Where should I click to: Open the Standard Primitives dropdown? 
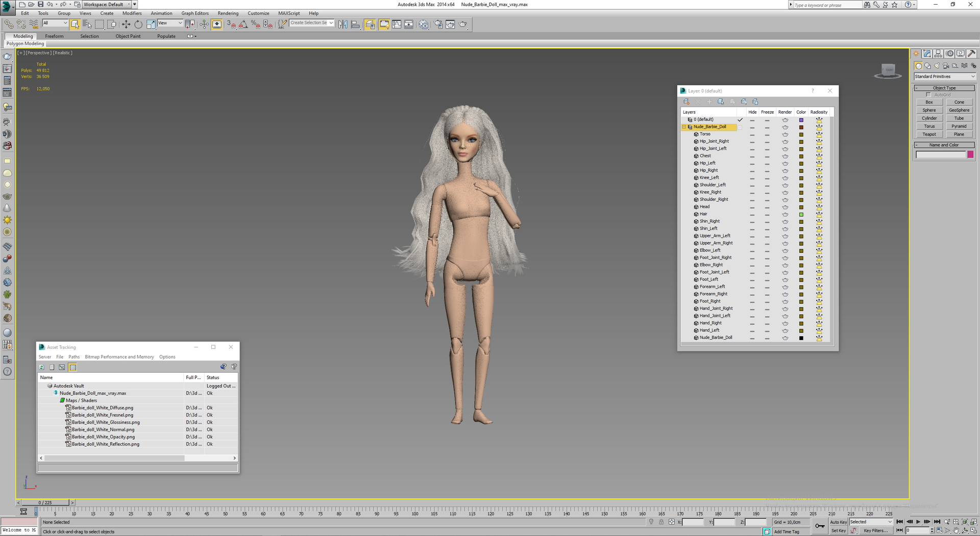point(944,76)
